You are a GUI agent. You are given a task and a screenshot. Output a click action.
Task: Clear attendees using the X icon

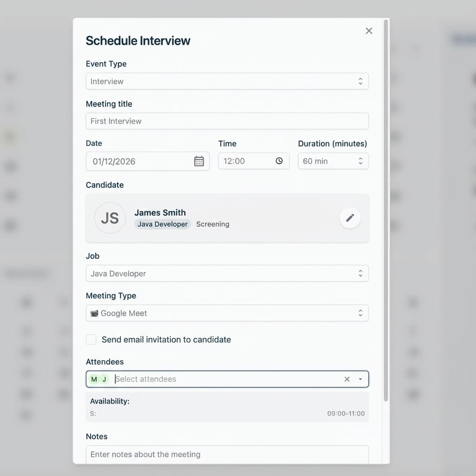coord(347,379)
